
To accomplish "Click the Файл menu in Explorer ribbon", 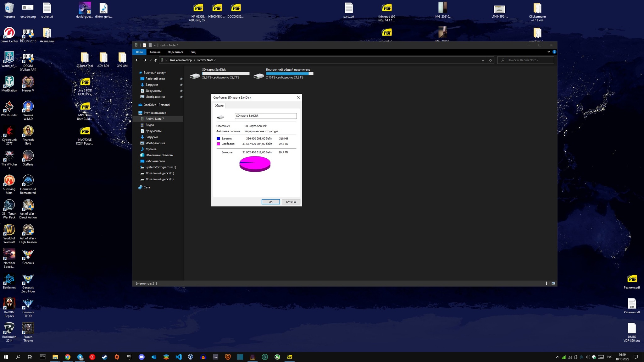I will coord(140,52).
